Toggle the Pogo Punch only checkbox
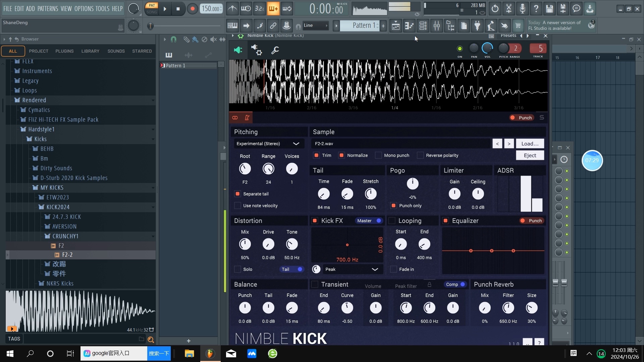The height and width of the screenshot is (362, 644). coord(393,205)
